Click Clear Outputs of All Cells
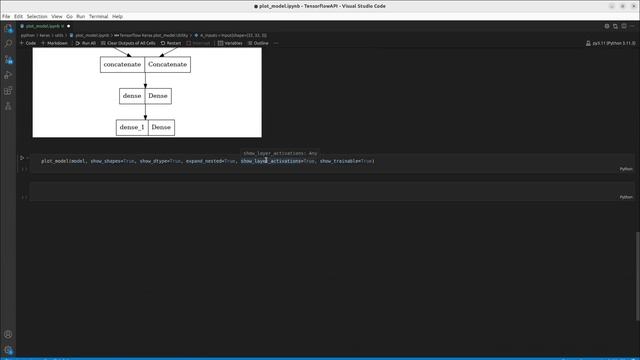The height and width of the screenshot is (360, 640). click(x=128, y=43)
